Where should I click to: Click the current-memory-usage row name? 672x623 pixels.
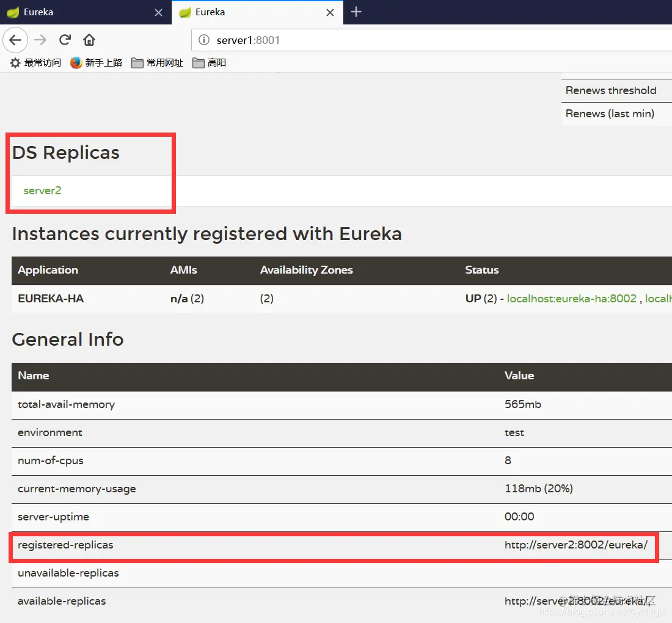point(77,489)
